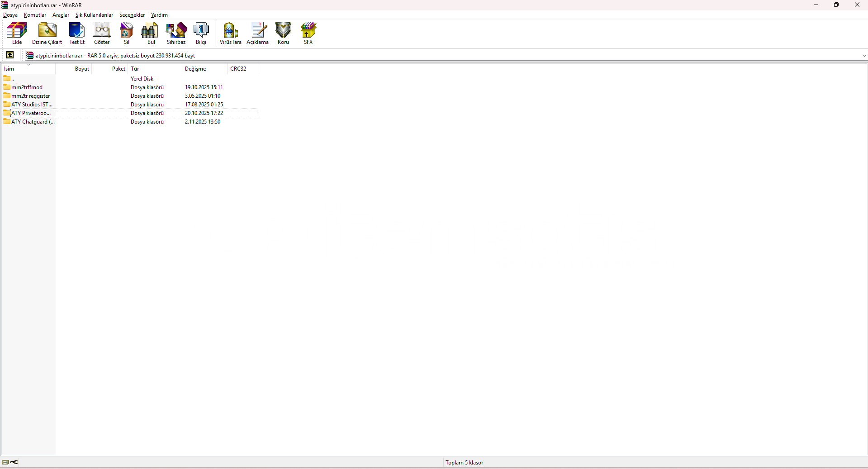Sort by the Değişme column header
The height and width of the screenshot is (469, 868).
(x=205, y=69)
